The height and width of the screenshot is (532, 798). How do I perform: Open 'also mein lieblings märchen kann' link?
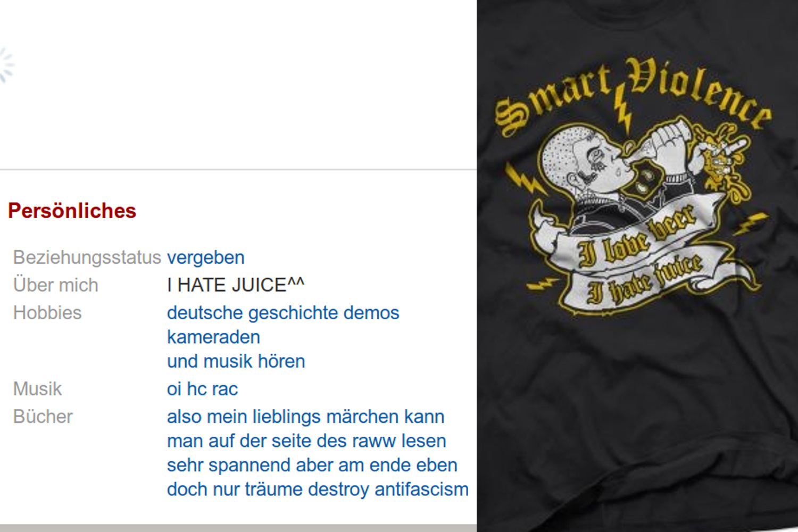point(306,417)
